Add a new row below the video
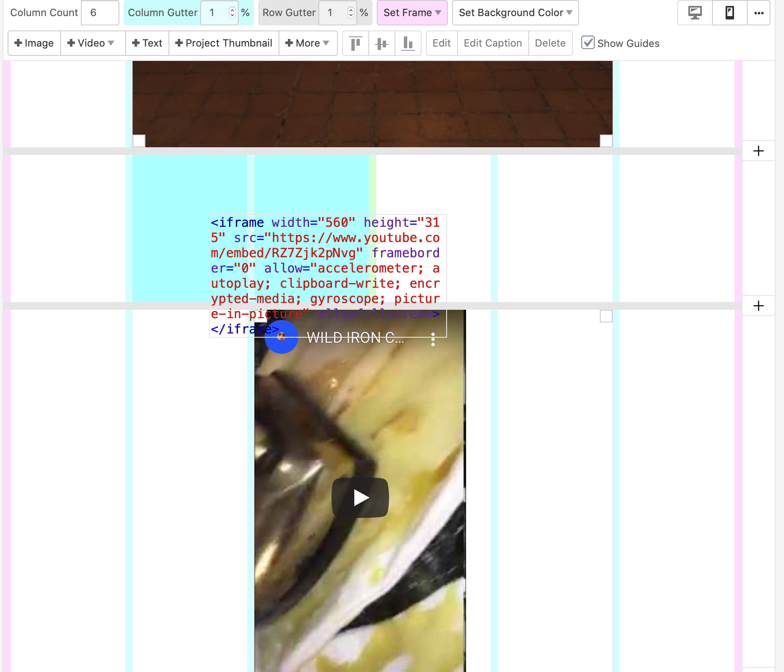 (759, 306)
